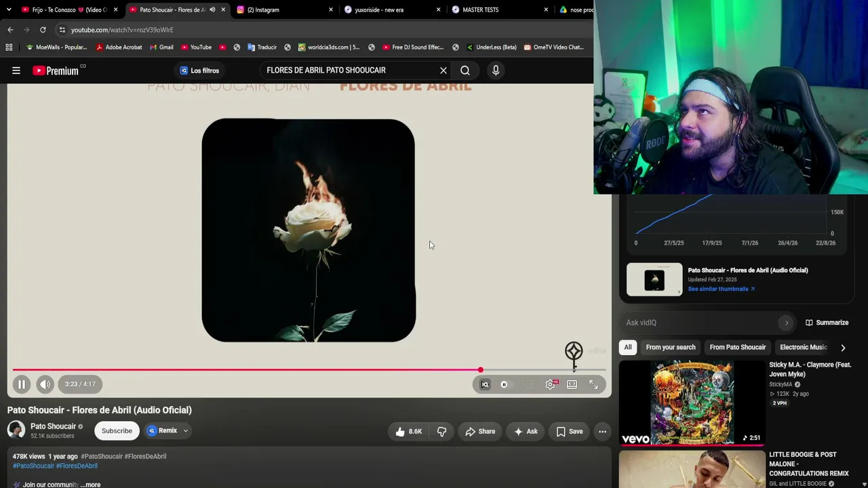Open the #FloresDeAbril blue hashtag link
Image resolution: width=868 pixels, height=488 pixels.
point(77,466)
